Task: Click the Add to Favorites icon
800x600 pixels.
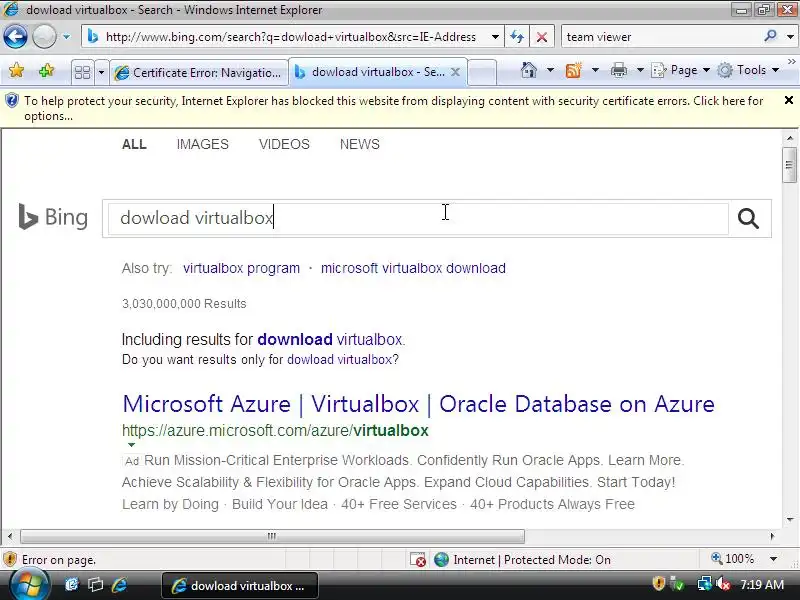Action: coord(46,70)
